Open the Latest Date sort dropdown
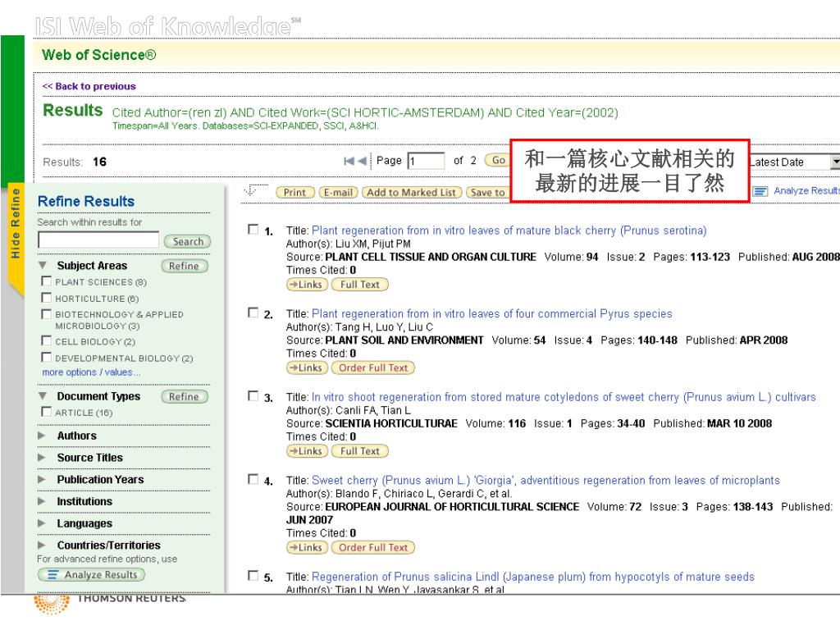The image size is (840, 630). coord(834,162)
